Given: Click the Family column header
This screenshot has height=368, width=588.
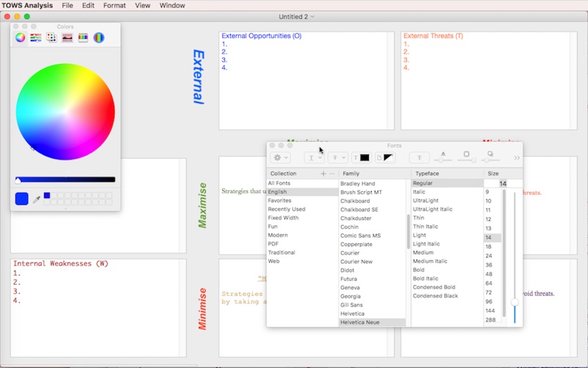Looking at the screenshot, I should coord(375,174).
